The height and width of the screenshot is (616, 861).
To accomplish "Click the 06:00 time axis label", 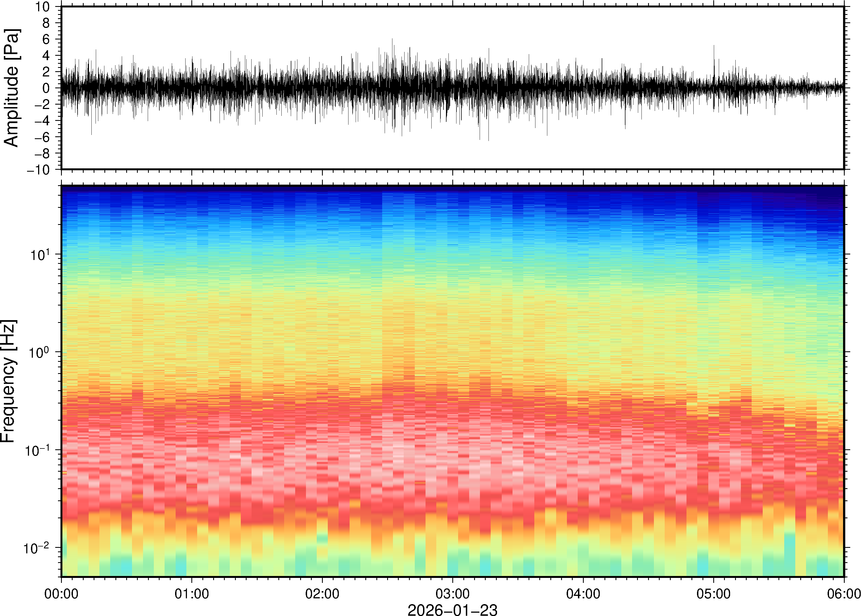I will click(x=844, y=594).
